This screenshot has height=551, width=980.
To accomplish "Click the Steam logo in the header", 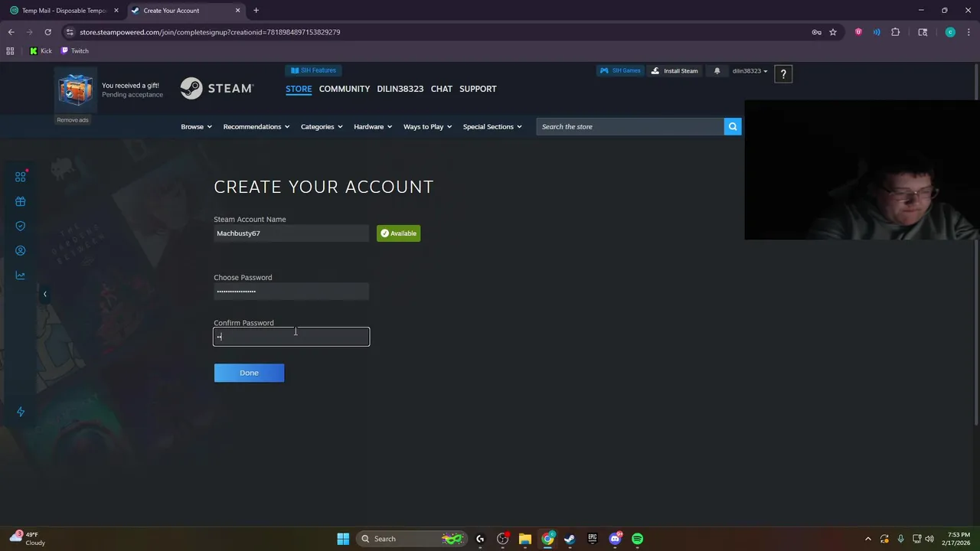I will [x=217, y=88].
